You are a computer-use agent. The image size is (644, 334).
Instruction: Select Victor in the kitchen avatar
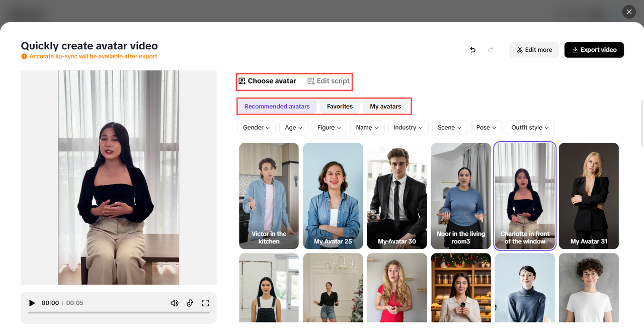[269, 196]
